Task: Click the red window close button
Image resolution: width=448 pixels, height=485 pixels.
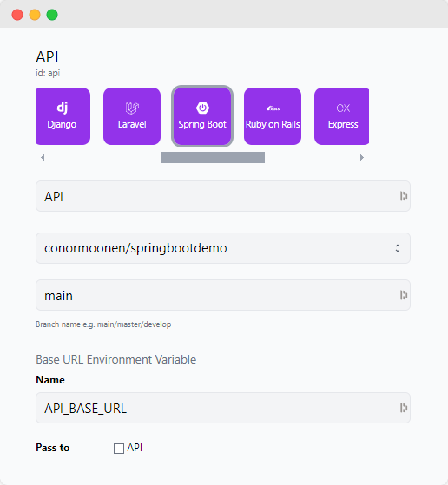Action: (x=17, y=15)
